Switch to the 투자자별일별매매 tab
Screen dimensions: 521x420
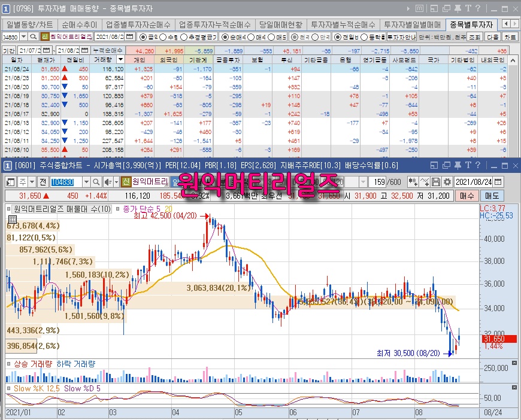pyautogui.click(x=413, y=25)
